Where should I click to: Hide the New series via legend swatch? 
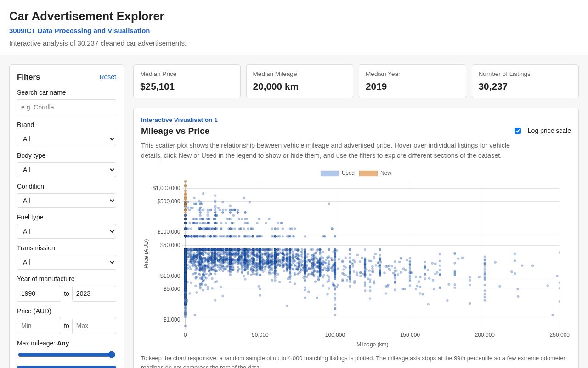point(368,173)
